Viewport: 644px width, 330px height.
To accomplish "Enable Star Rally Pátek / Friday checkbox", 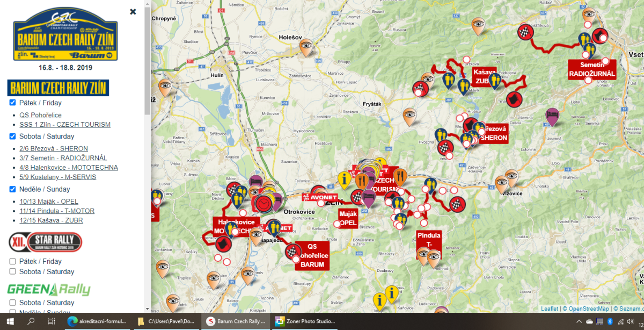I will [x=13, y=261].
